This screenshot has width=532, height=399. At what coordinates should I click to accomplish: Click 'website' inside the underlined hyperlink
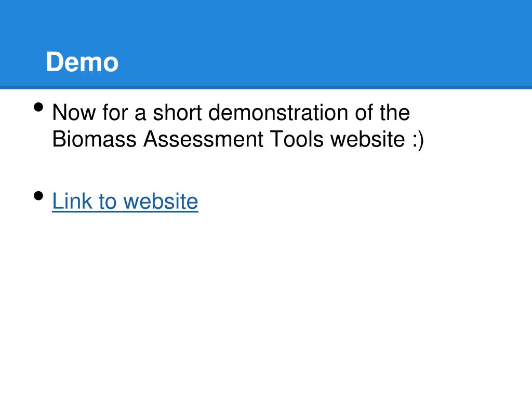pyautogui.click(x=161, y=201)
